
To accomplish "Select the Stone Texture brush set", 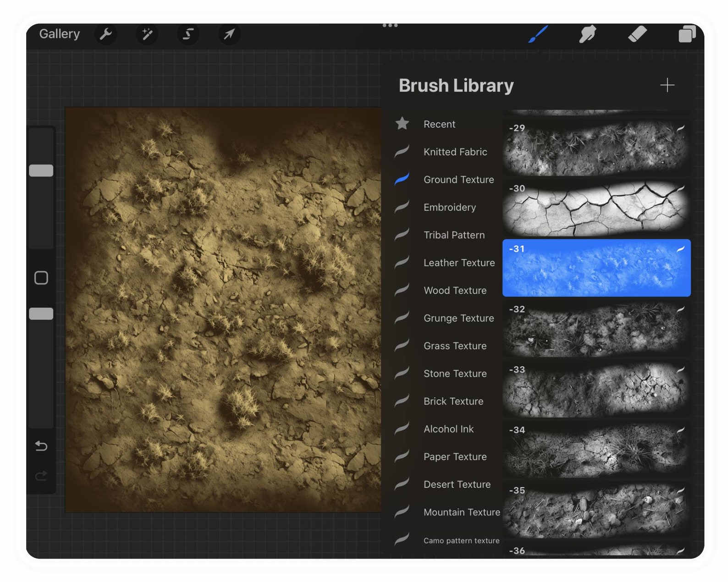I will [455, 373].
